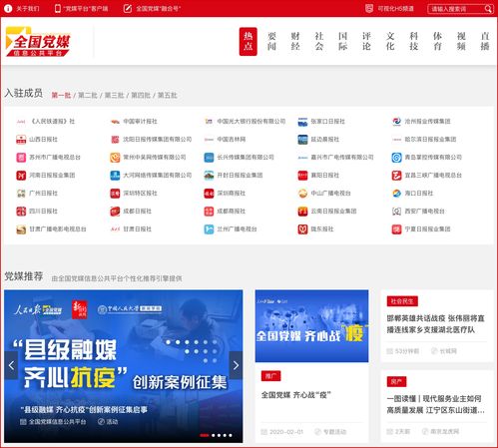Open 邯郸英雄共话战疫 article headline
The width and height of the screenshot is (498, 448).
pyautogui.click(x=435, y=324)
